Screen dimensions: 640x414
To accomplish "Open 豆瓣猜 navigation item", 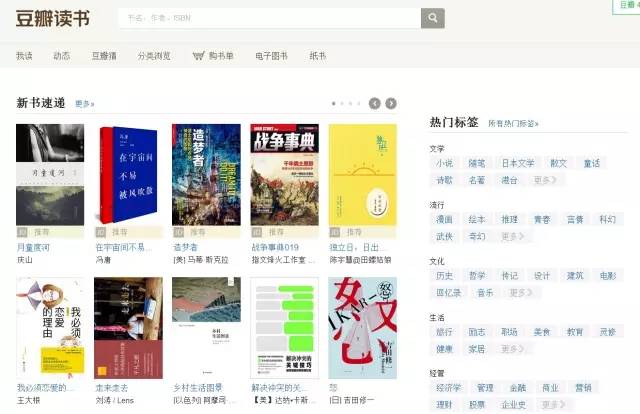I will (x=104, y=56).
